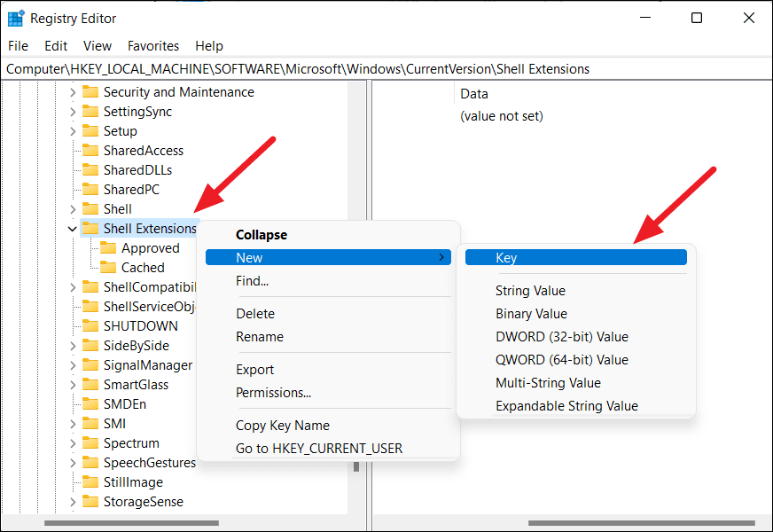Screen dimensions: 773x532
Task: Click the SettingSync folder icon
Action: click(90, 112)
